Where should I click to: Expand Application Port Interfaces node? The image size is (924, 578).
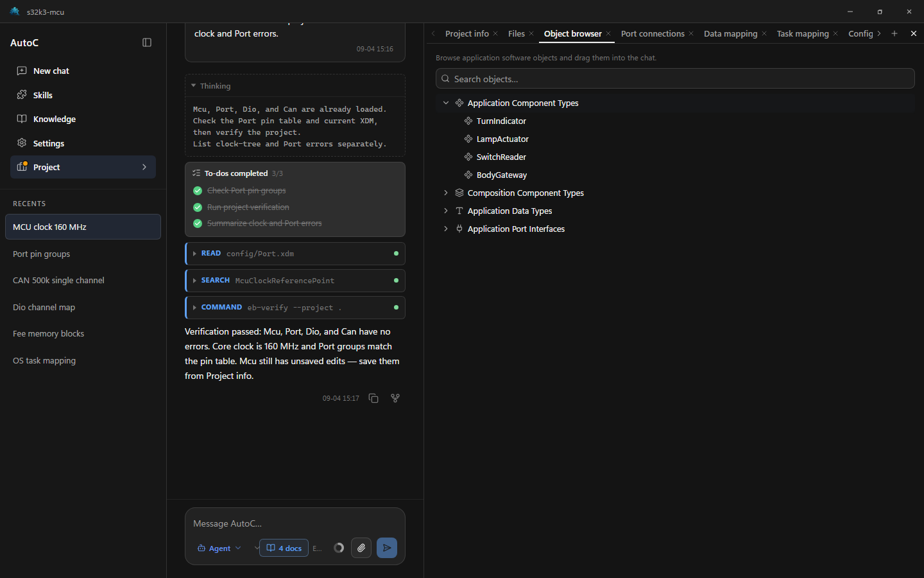click(x=446, y=229)
